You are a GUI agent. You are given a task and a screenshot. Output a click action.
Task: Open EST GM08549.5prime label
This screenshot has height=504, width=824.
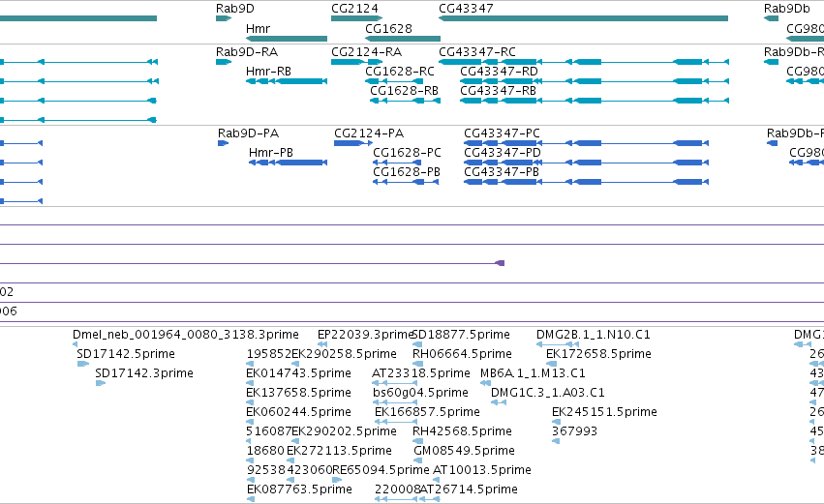[464, 451]
